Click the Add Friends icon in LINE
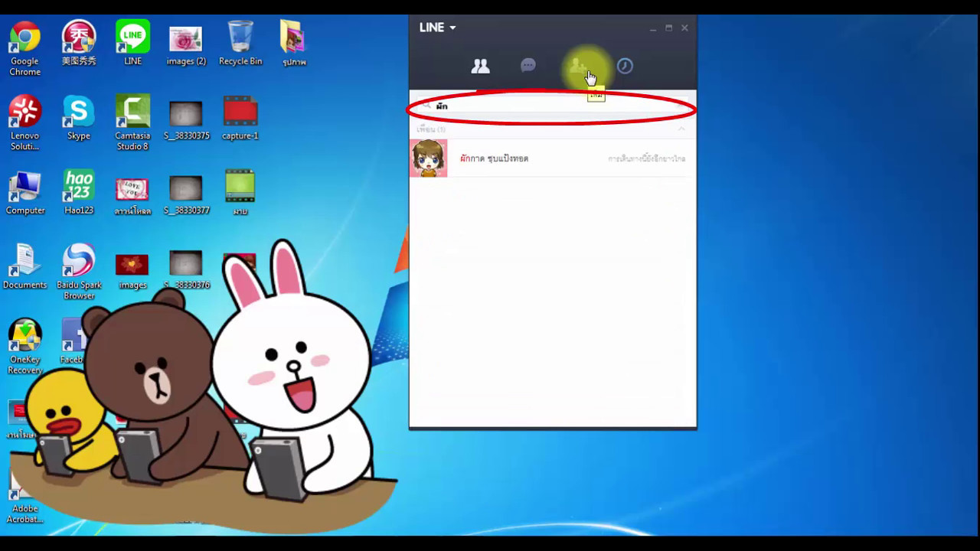This screenshot has height=551, width=980. click(577, 67)
